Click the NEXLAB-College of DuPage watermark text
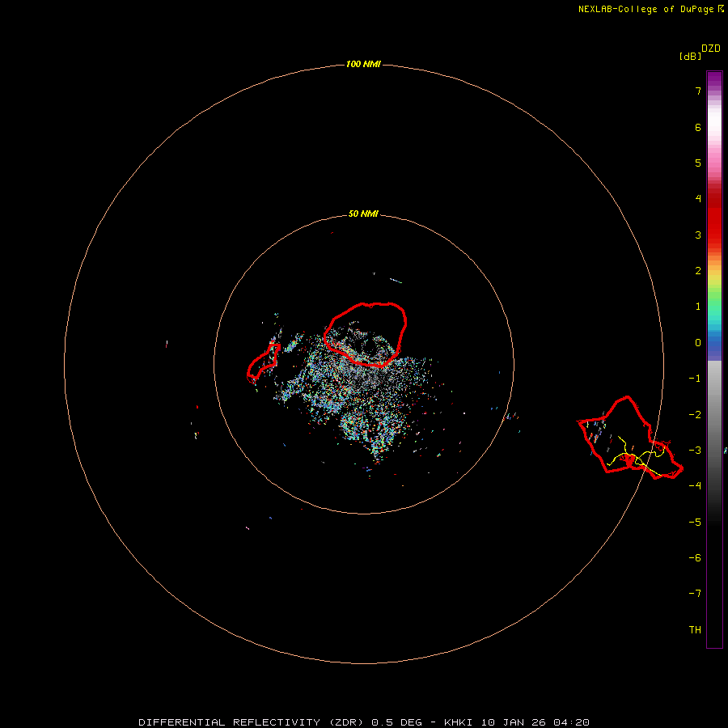This screenshot has height=728, width=728. pos(650,9)
